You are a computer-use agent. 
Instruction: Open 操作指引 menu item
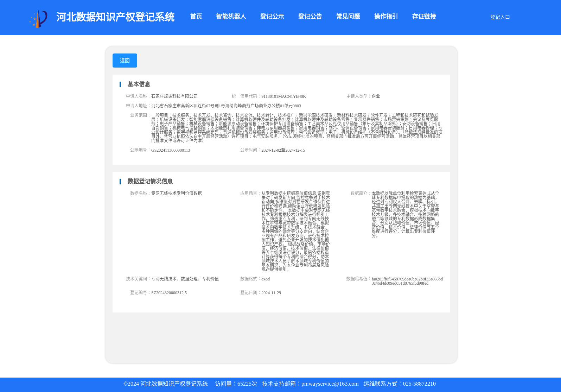point(386,17)
